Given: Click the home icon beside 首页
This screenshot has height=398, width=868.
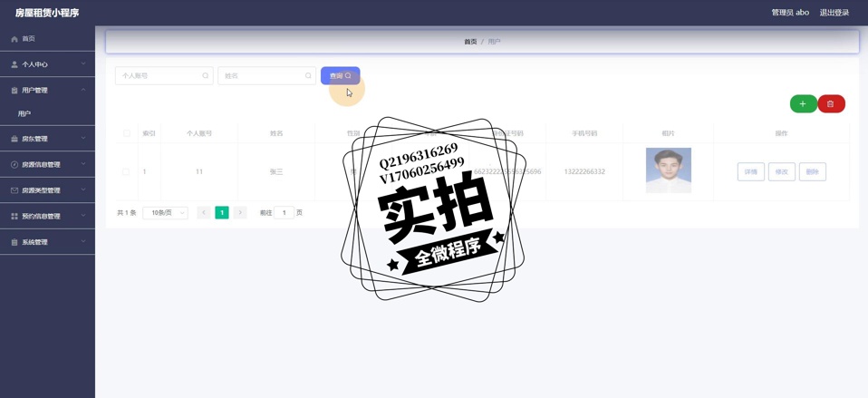Looking at the screenshot, I should pos(14,39).
